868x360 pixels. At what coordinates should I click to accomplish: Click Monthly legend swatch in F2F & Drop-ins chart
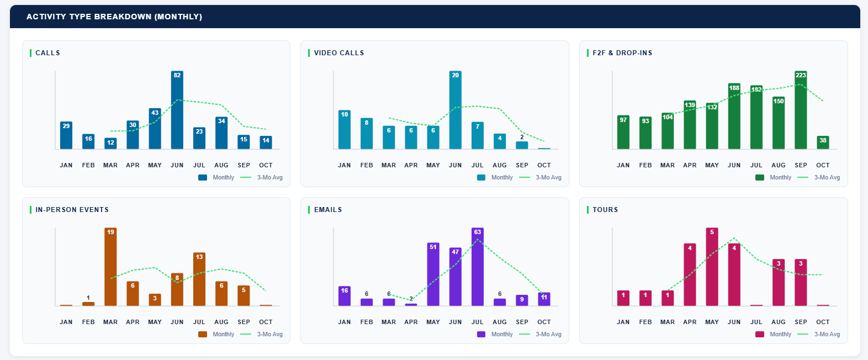tap(760, 177)
